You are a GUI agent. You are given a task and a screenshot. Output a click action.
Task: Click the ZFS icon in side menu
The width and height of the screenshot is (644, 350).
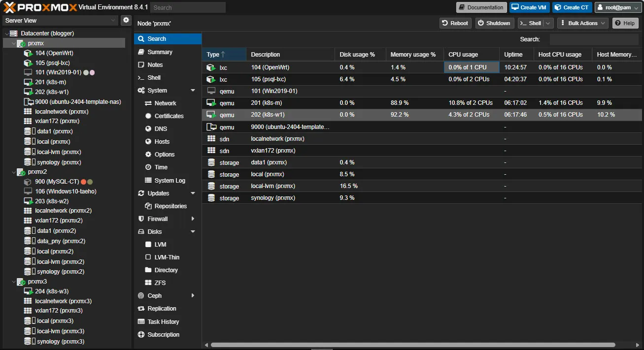pyautogui.click(x=148, y=283)
